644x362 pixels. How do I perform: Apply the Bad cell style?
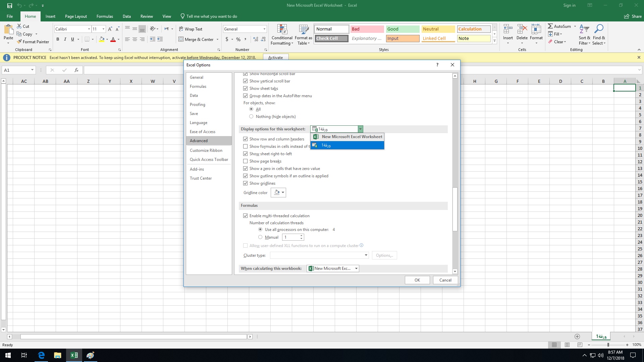367,29
